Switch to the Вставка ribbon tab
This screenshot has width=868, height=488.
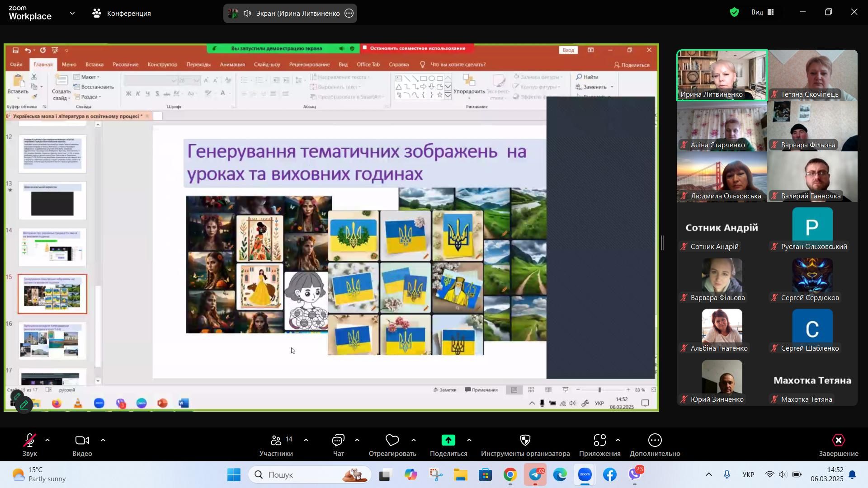click(x=94, y=65)
